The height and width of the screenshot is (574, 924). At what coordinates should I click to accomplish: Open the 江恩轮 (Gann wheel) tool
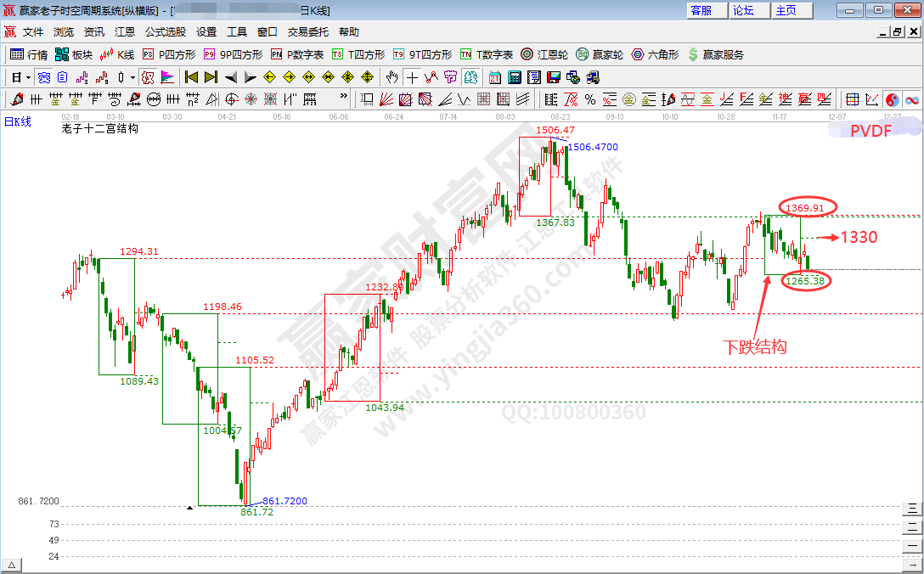(541, 54)
